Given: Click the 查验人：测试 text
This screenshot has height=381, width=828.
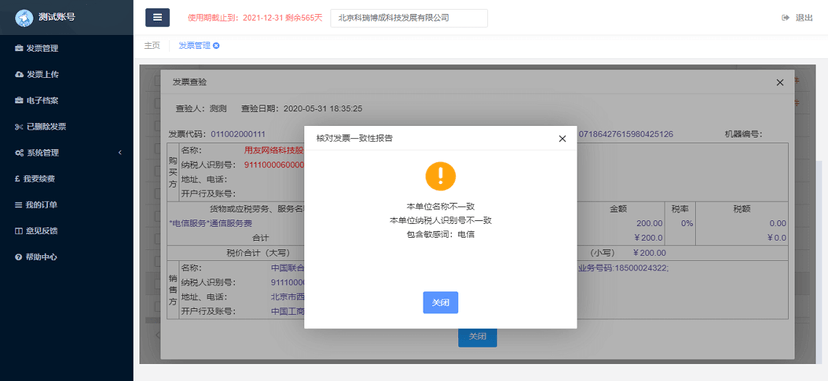Looking at the screenshot, I should tap(201, 109).
